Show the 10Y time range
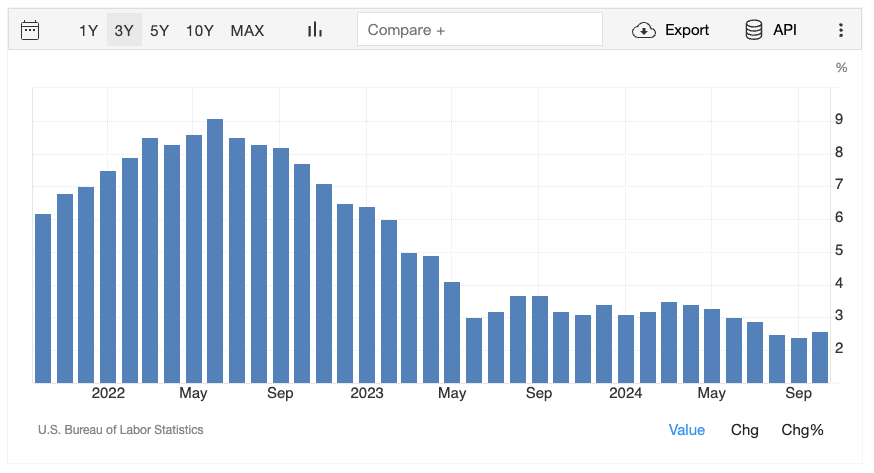The height and width of the screenshot is (473, 874). click(200, 30)
